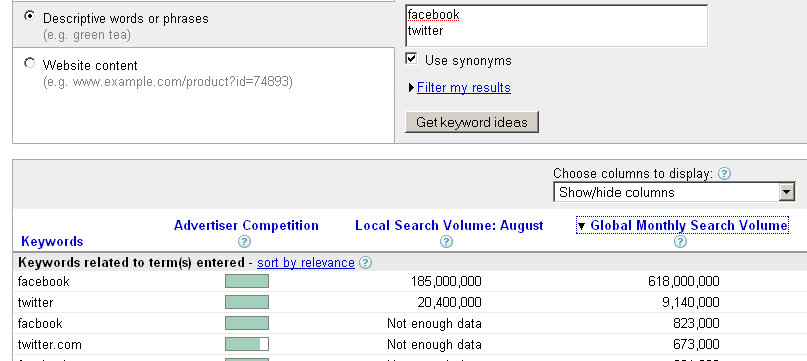
Task: Expand Filter my results triangle
Action: pyautogui.click(x=411, y=88)
